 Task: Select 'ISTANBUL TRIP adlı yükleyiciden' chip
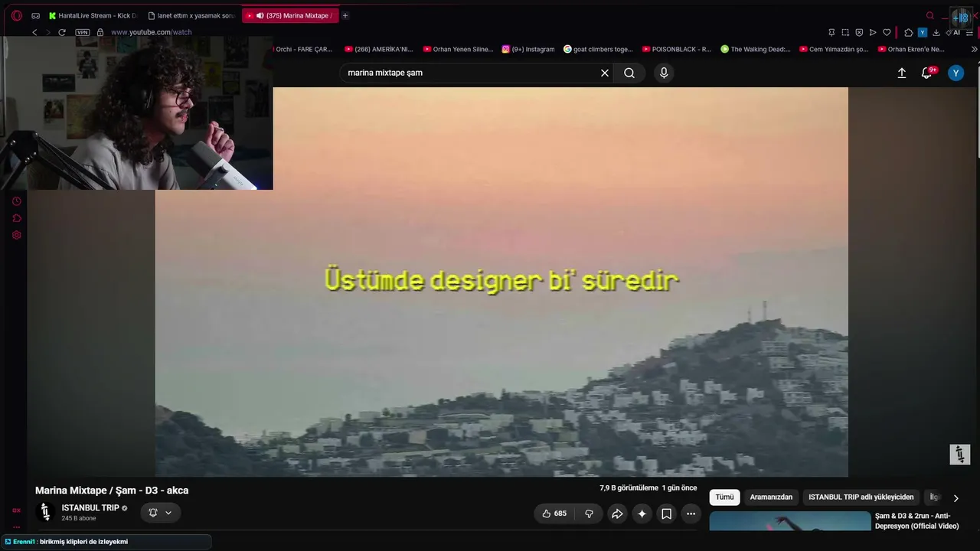point(861,497)
